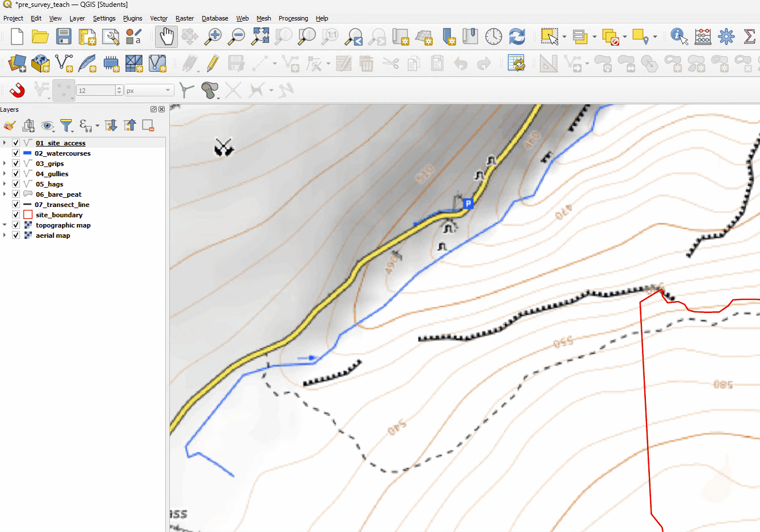
Task: Select the Pan Map hand tool
Action: [166, 37]
